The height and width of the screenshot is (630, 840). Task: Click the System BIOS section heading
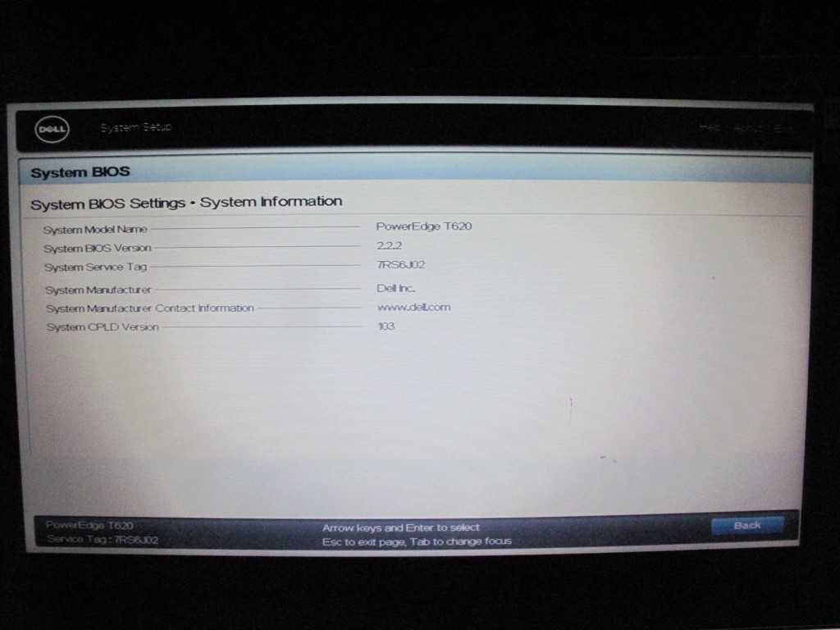coord(80,172)
